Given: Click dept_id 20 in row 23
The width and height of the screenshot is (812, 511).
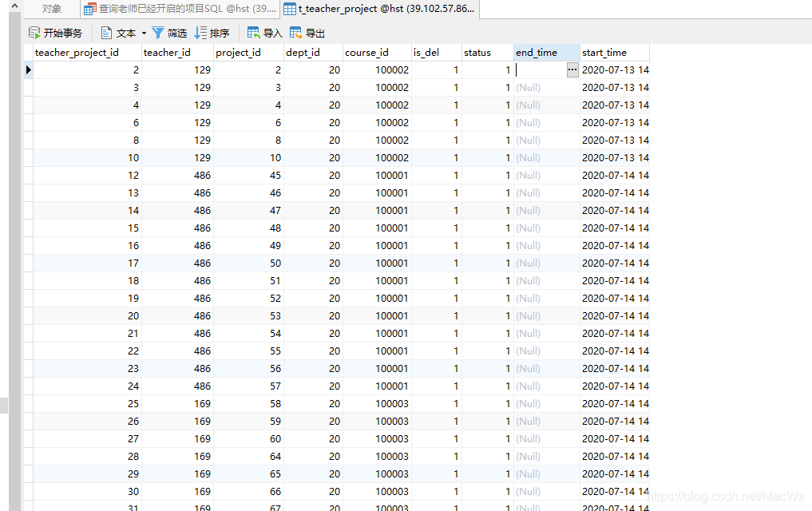Looking at the screenshot, I should point(313,369).
